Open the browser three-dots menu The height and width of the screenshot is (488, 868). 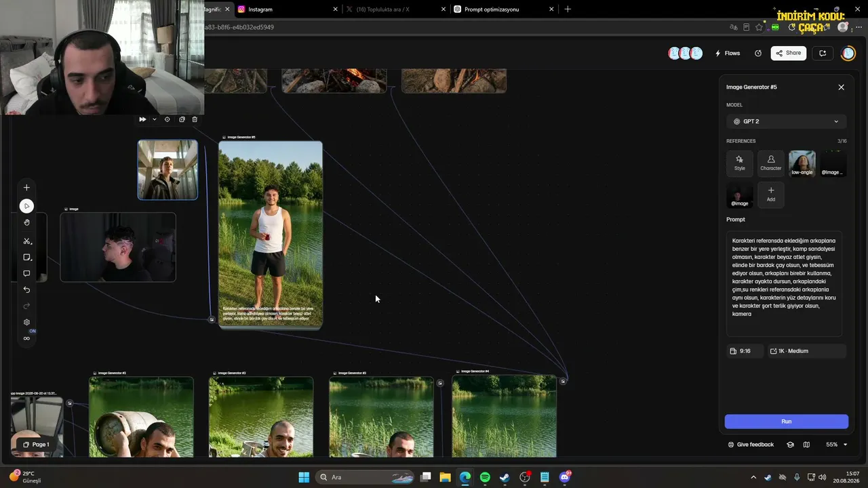tap(859, 27)
